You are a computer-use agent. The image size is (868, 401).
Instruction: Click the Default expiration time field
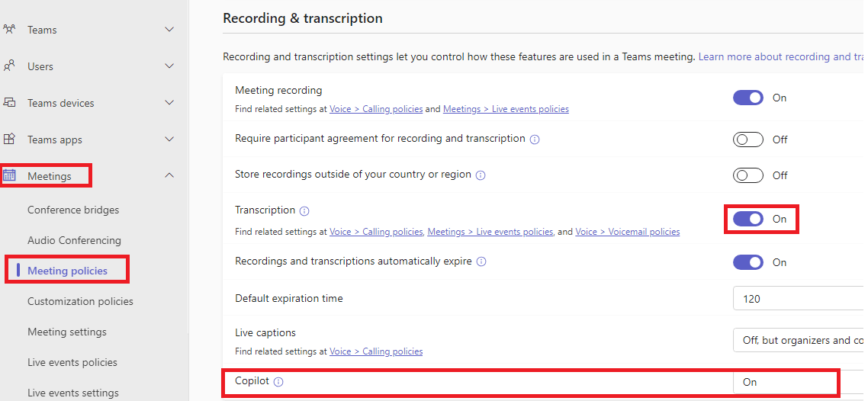point(800,299)
